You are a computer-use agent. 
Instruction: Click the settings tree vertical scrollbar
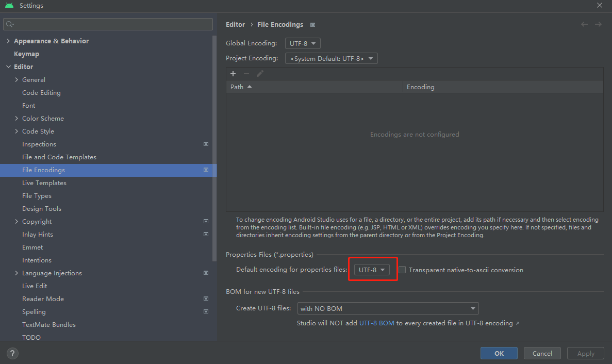tap(214, 148)
